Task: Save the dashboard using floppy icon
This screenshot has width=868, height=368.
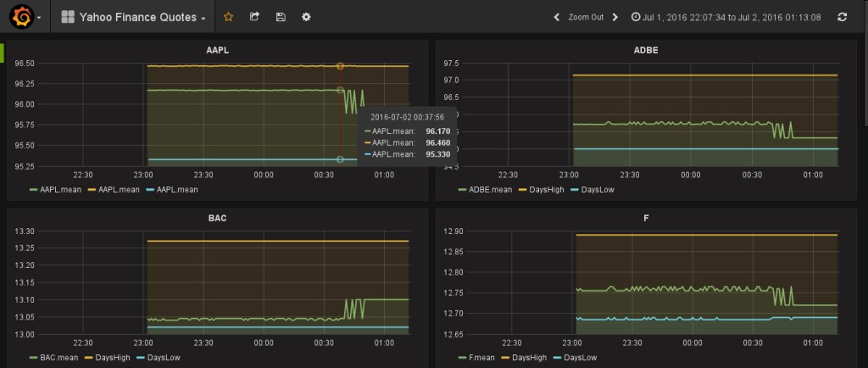Action: tap(281, 17)
